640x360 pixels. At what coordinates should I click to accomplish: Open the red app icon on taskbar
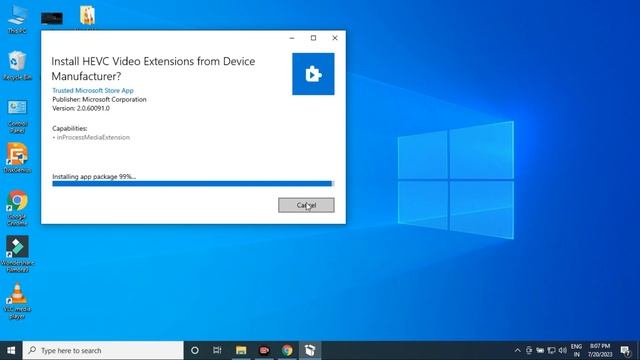pyautogui.click(x=264, y=350)
